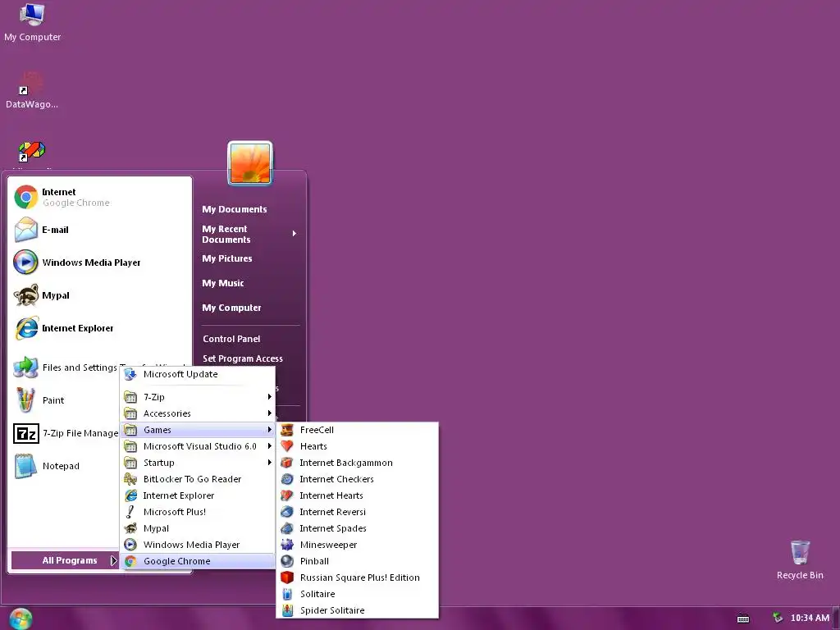Open the Solitaire card icon
840x630 pixels.
tap(287, 594)
